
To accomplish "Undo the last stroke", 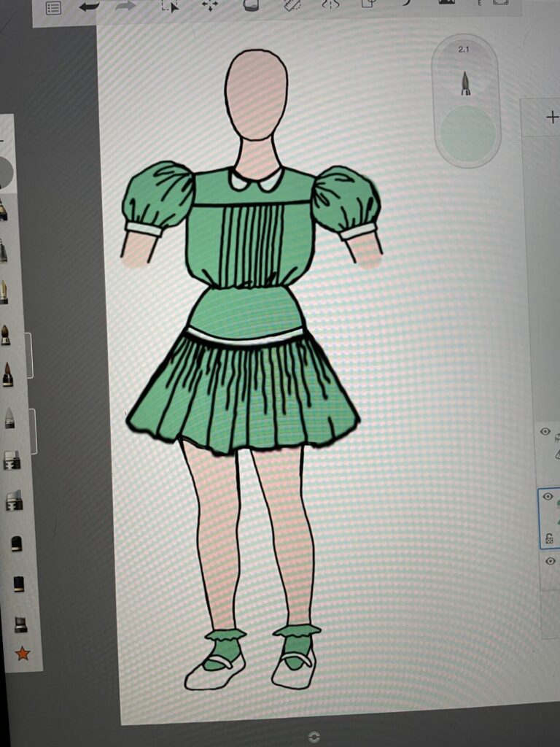I will pyautogui.click(x=89, y=7).
